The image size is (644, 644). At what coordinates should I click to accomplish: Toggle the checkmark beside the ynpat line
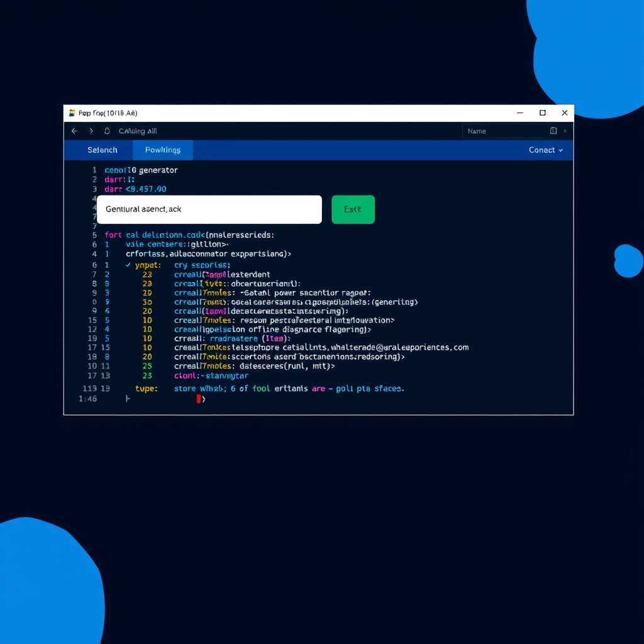point(128,265)
